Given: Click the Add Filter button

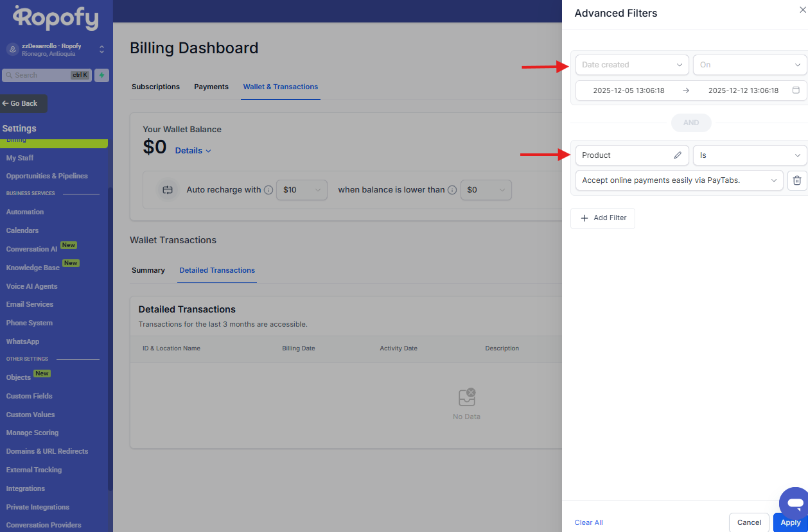Looking at the screenshot, I should (x=602, y=218).
